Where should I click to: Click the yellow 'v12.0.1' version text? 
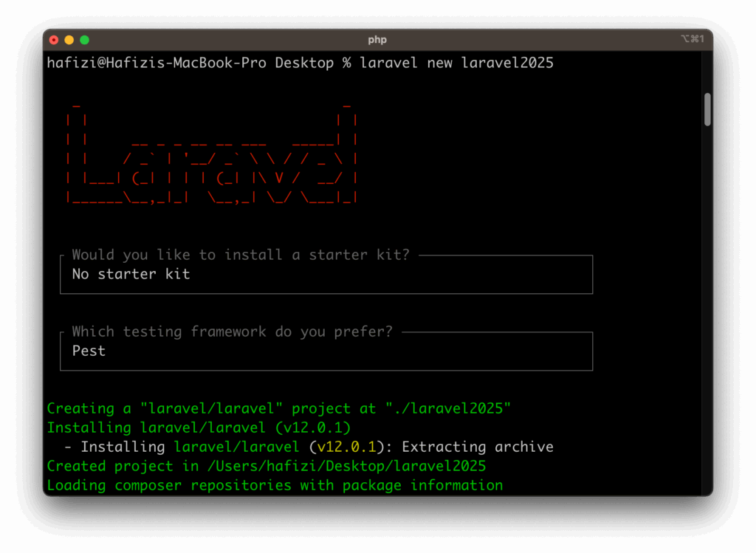(x=347, y=447)
